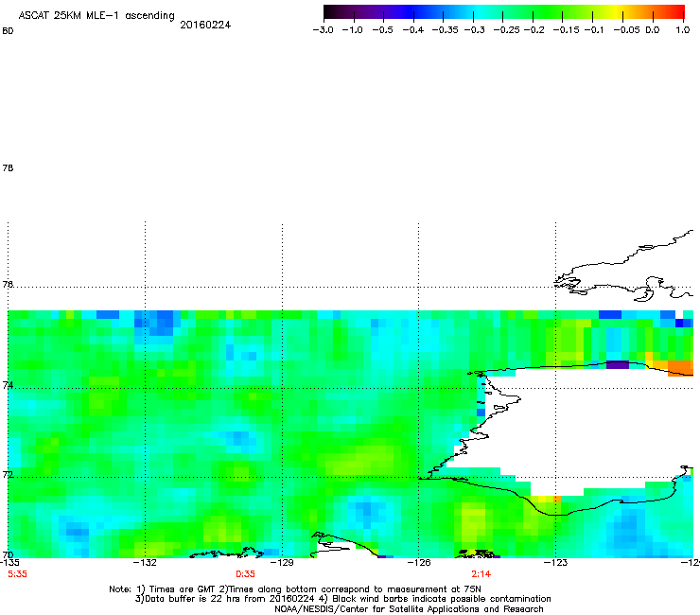Screen dimensions: 700x615
Task: Click the color bar label 1.0
Action: pos(683,30)
